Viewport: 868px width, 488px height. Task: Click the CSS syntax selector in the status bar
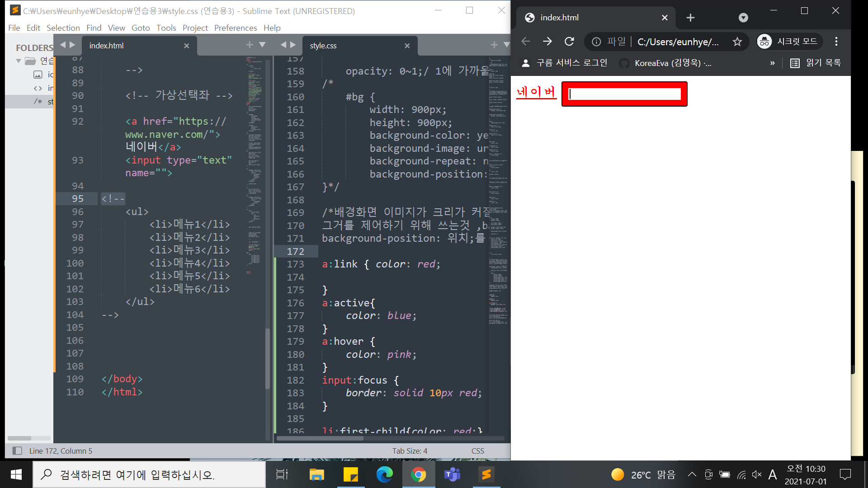click(477, 450)
